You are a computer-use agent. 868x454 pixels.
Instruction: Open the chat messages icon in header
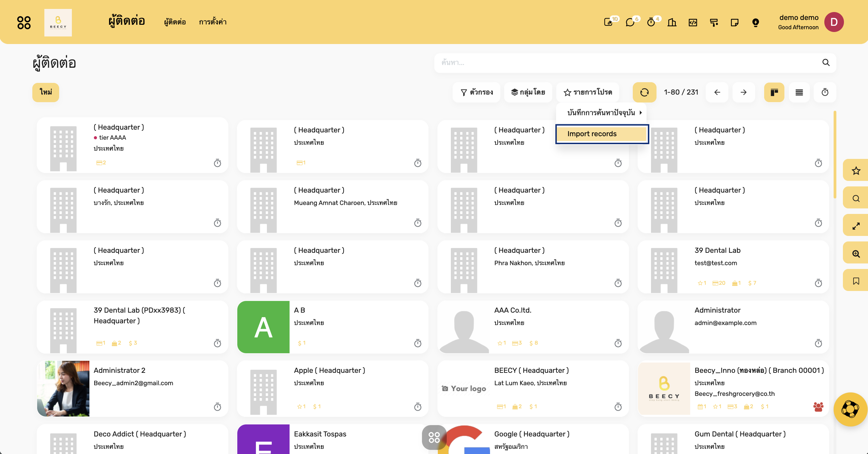click(630, 22)
